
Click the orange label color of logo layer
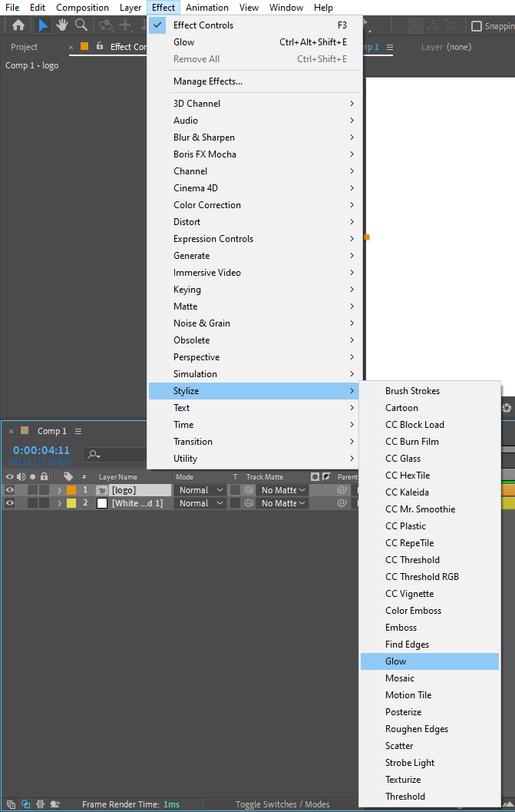pyautogui.click(x=71, y=490)
